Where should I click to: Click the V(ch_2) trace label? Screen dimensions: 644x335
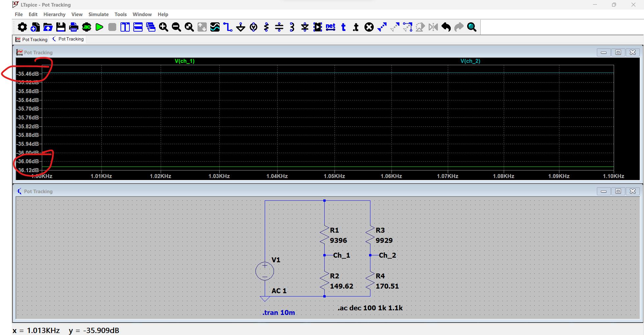tap(470, 61)
